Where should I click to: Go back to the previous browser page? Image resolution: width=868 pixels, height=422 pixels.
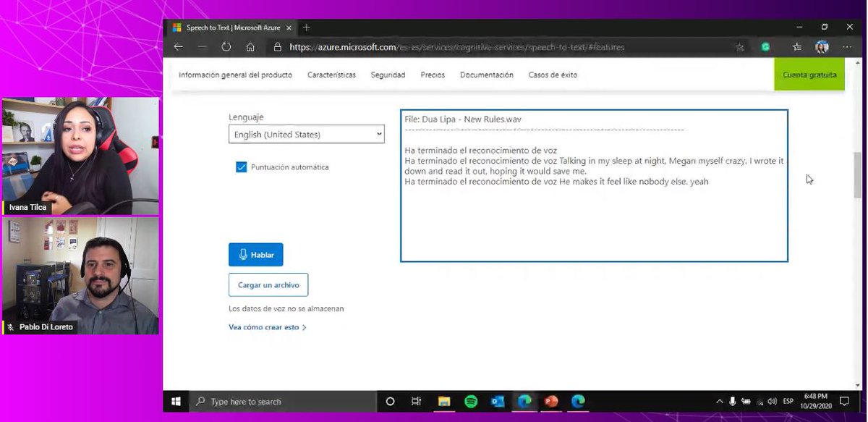[179, 47]
